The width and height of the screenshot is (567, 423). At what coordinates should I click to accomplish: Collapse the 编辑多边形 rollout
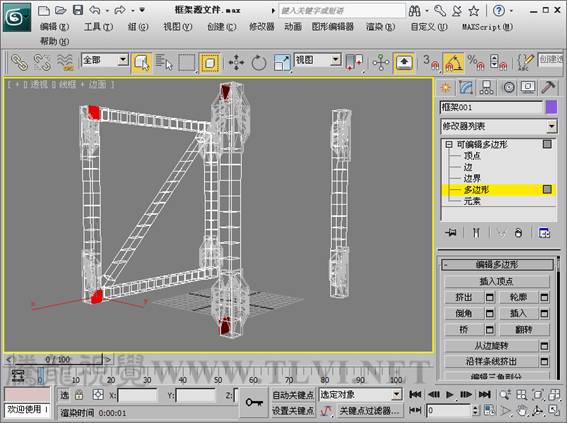coord(498,264)
